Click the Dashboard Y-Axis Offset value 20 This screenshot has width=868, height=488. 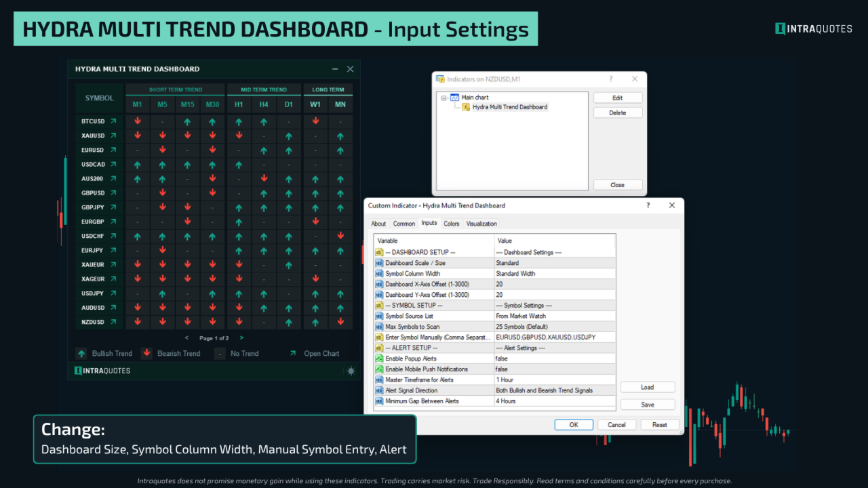[x=555, y=295]
